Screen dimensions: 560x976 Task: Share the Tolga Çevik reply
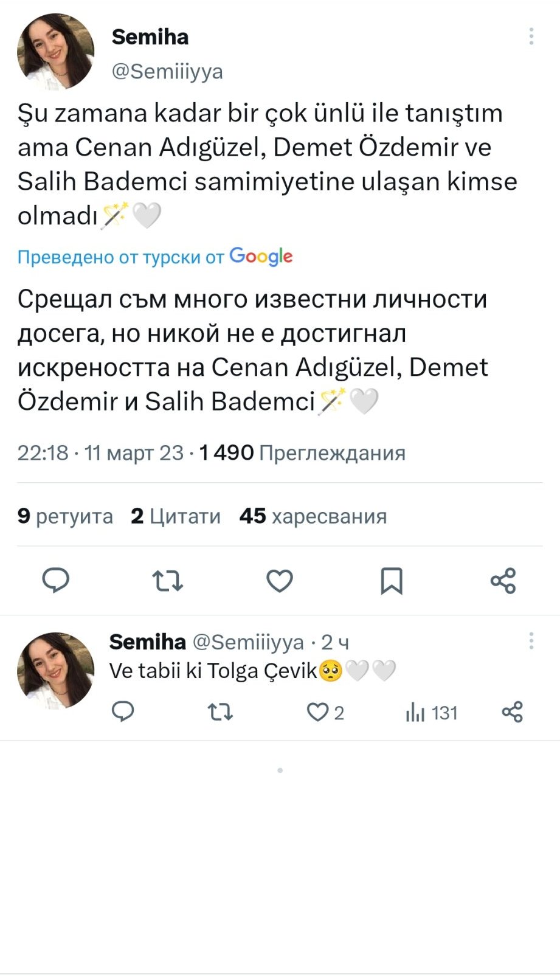click(512, 711)
